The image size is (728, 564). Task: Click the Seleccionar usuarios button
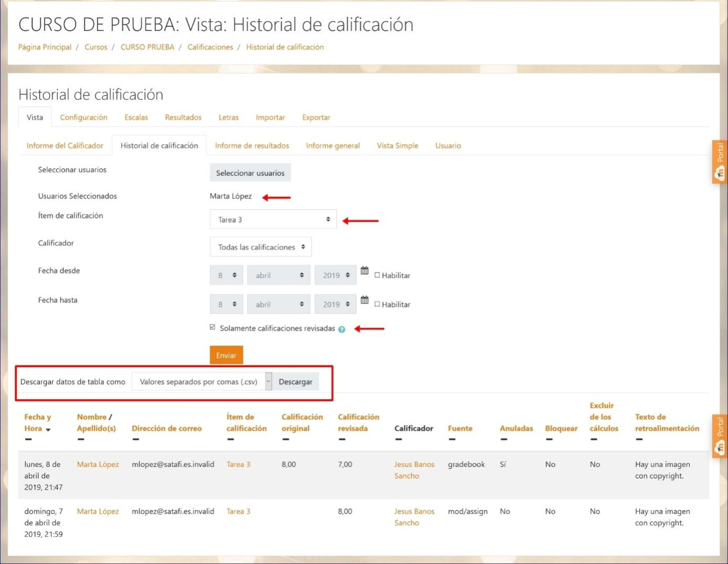coord(250,173)
